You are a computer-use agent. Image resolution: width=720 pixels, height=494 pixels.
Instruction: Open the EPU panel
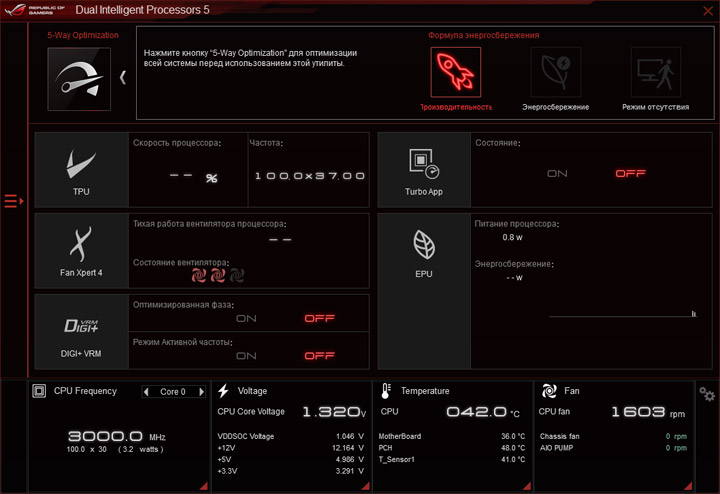pos(424,292)
